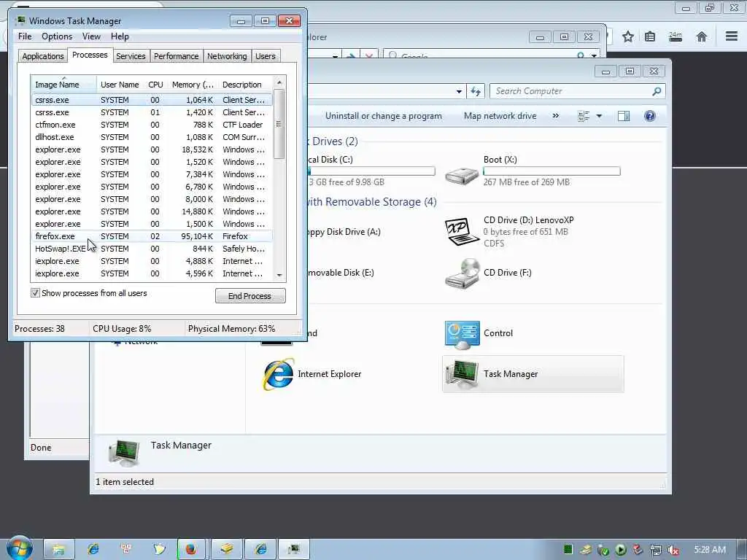
Task: Sort by Image Name column header
Action: click(x=63, y=85)
